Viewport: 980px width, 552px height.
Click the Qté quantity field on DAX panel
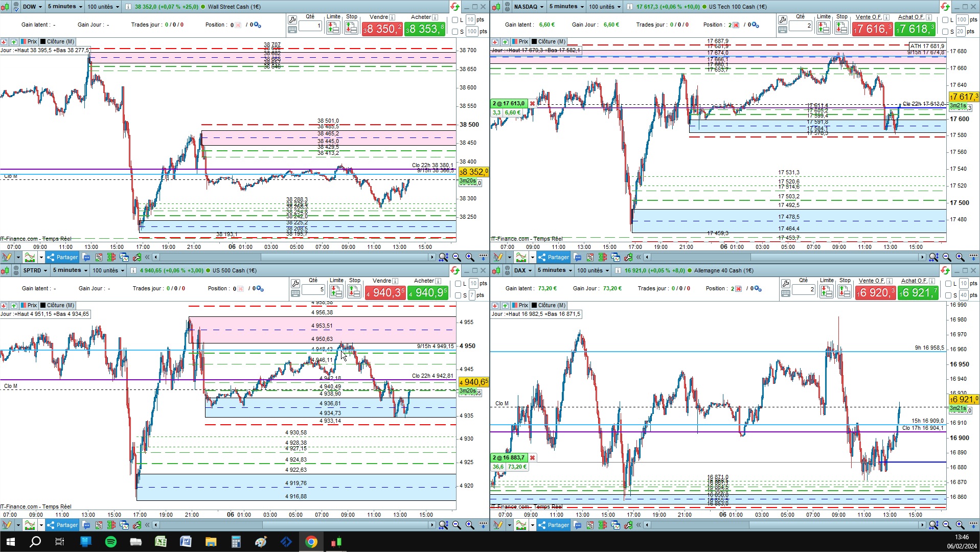tap(803, 290)
